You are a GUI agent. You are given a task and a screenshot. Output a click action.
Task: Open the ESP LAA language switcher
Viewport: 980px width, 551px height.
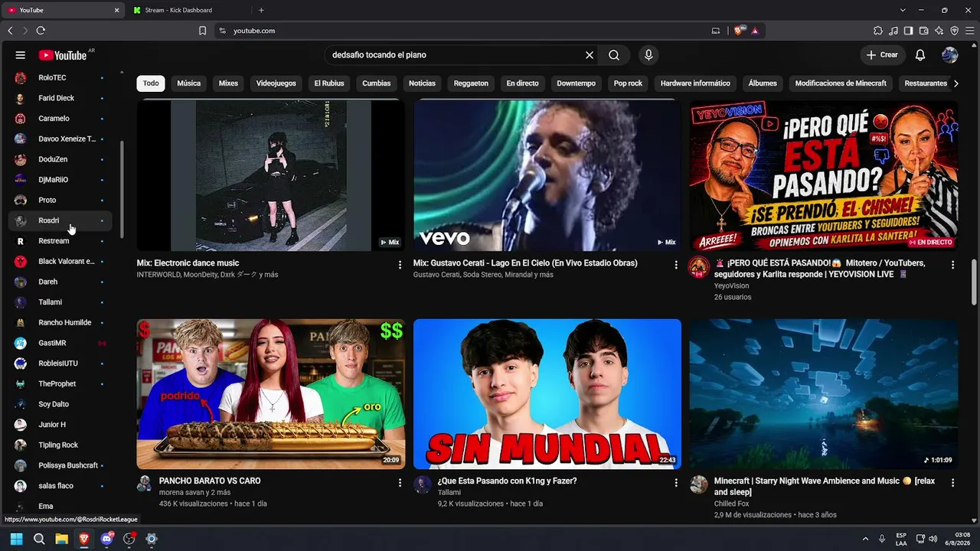pyautogui.click(x=901, y=539)
